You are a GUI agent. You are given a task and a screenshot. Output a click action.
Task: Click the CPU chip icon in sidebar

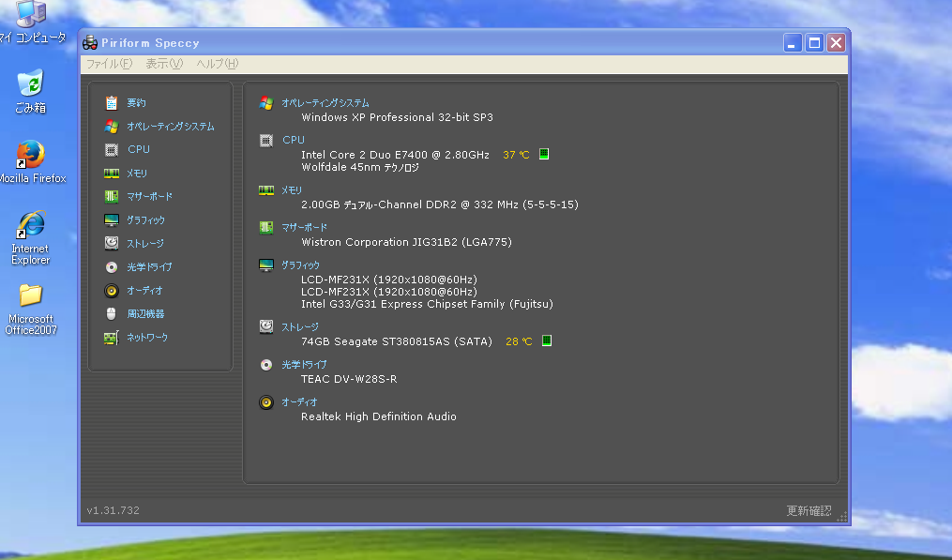coord(111,149)
